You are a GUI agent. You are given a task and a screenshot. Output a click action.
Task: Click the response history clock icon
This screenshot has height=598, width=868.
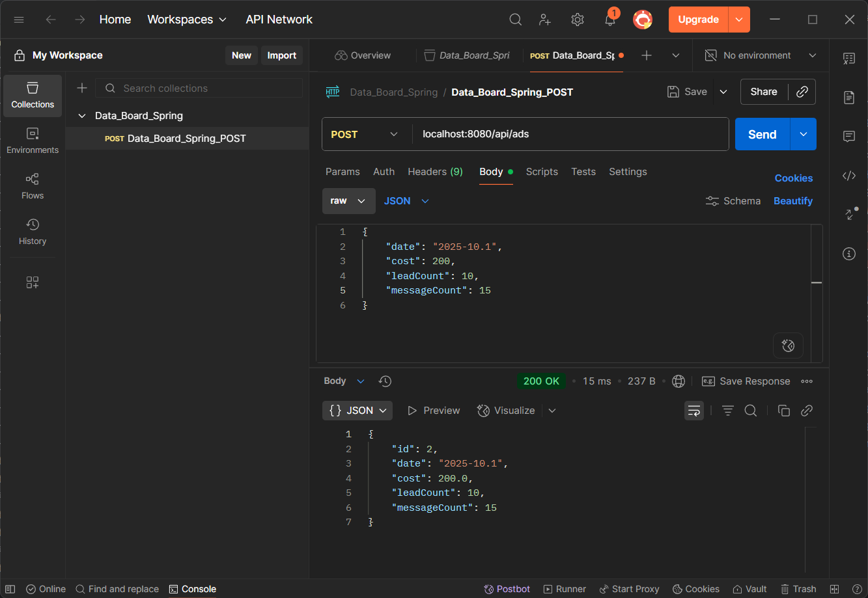[385, 381]
